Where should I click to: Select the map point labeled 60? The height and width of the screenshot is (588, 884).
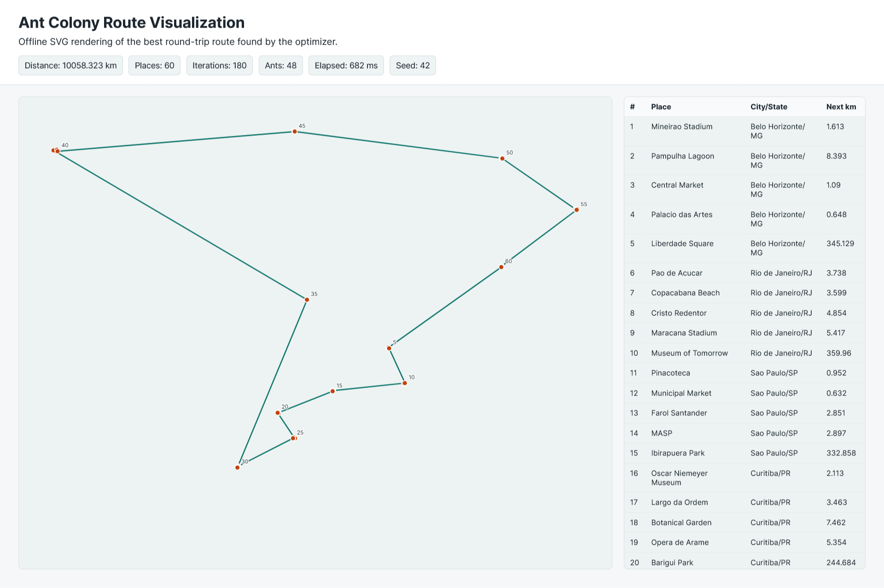tap(501, 267)
